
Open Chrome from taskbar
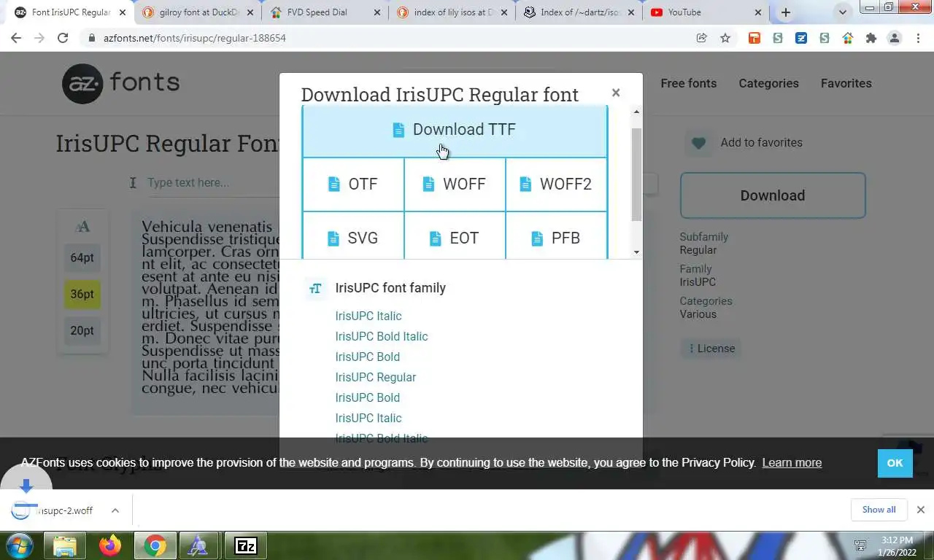(x=155, y=545)
